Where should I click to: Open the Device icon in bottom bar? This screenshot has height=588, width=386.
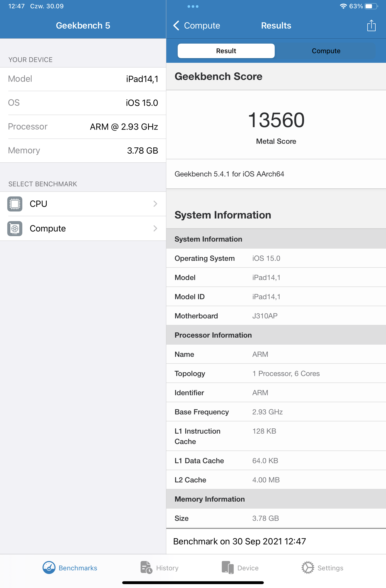(228, 568)
